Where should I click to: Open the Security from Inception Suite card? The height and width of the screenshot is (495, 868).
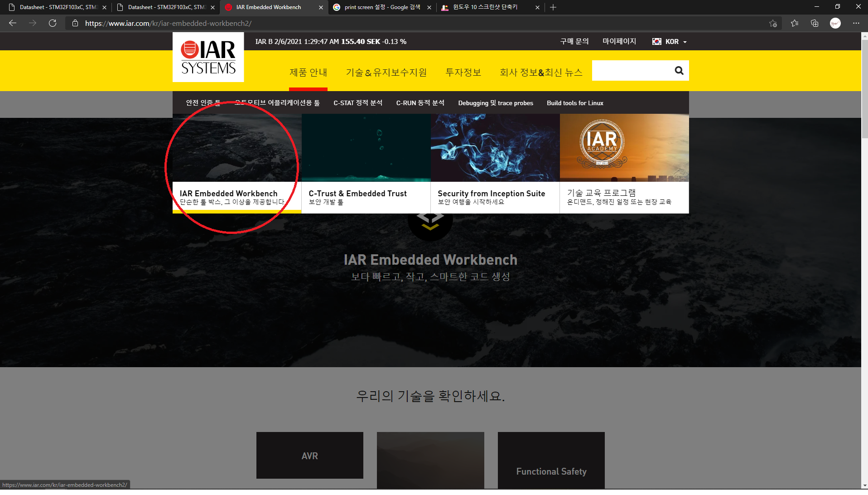point(495,164)
